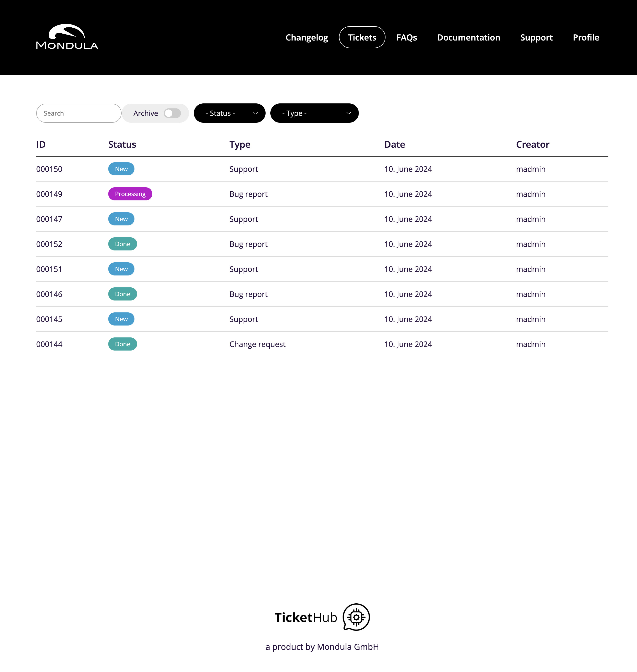Click the TicketHub chat gear icon in footer
This screenshot has height=672, width=637.
(356, 617)
